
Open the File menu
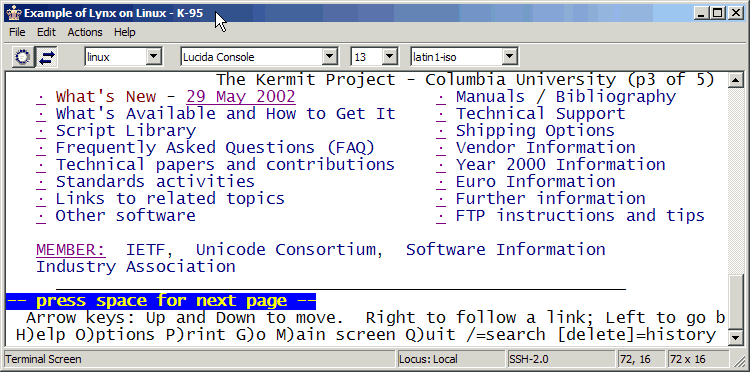point(17,32)
